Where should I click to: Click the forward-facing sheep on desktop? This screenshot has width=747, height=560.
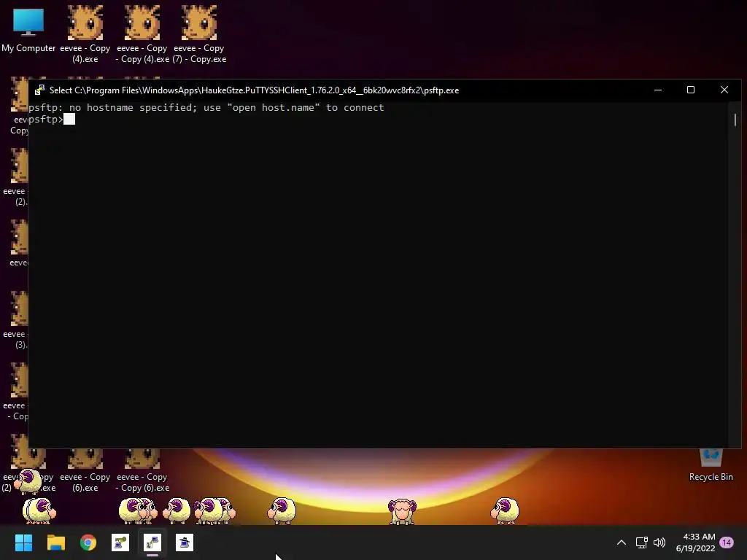pos(402,511)
